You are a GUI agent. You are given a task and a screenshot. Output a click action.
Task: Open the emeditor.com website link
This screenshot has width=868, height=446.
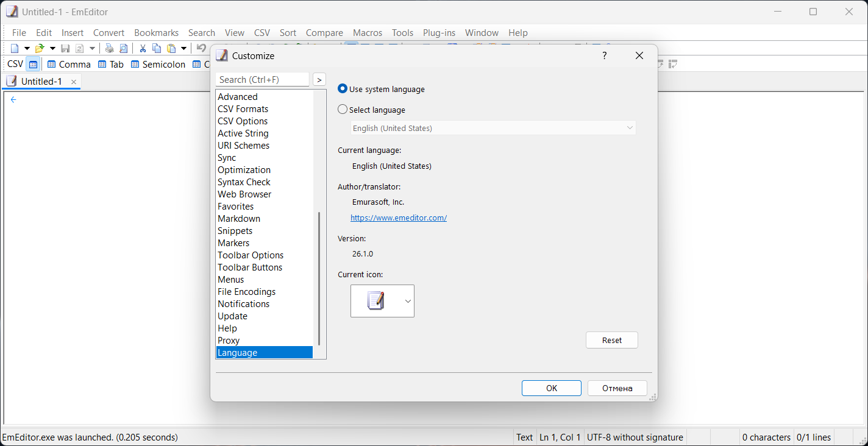point(399,218)
